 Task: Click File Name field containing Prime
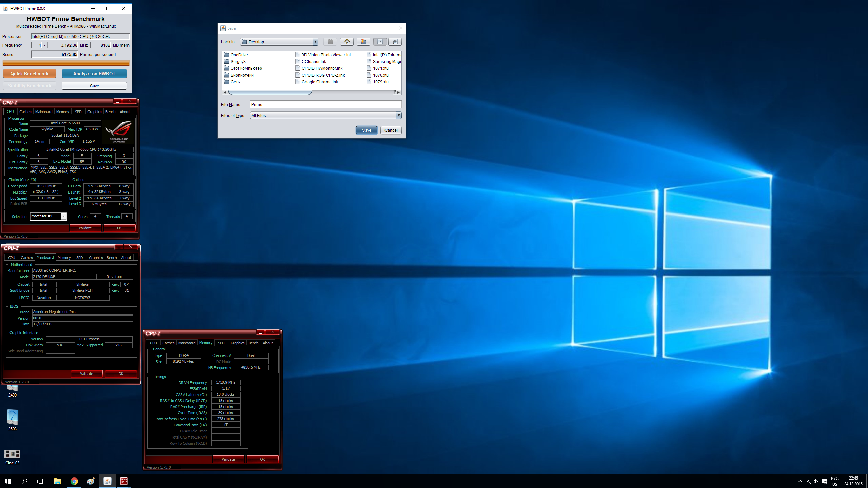pyautogui.click(x=325, y=104)
